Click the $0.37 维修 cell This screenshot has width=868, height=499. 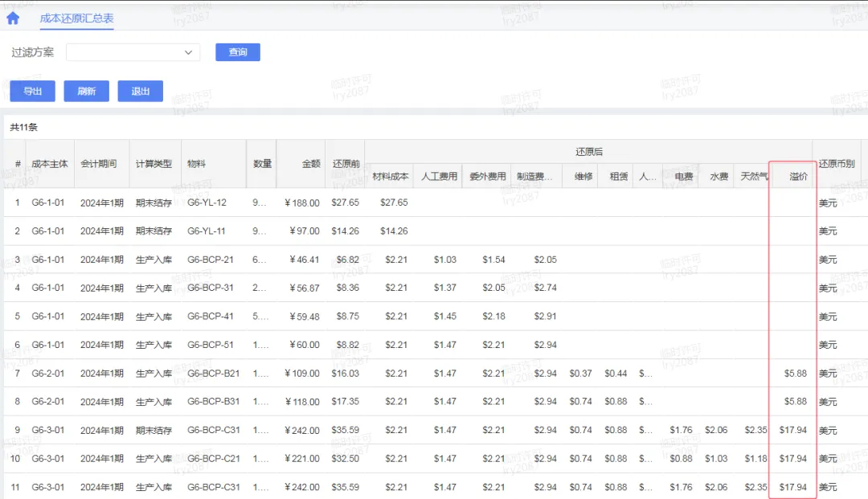tap(581, 374)
